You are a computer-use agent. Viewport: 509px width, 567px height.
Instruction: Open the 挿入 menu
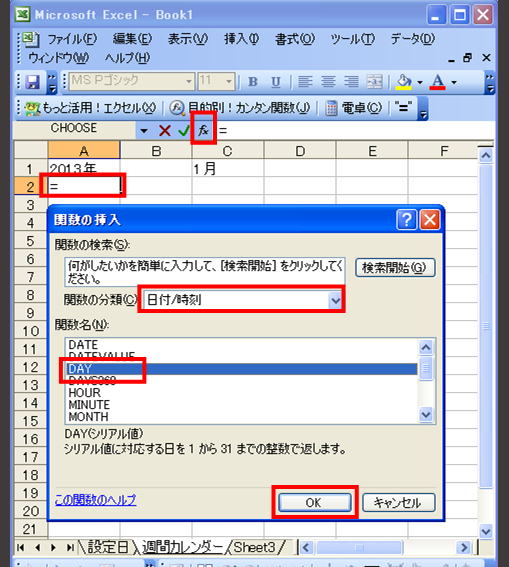click(x=241, y=39)
